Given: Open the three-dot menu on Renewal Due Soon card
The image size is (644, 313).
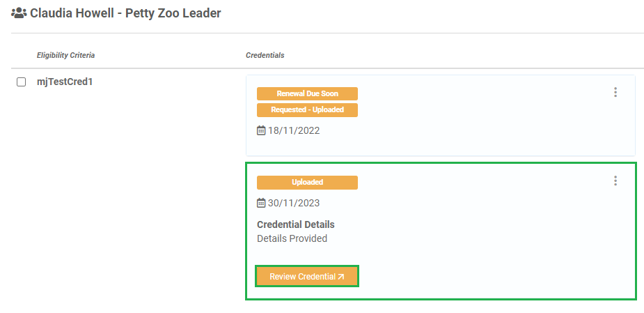Looking at the screenshot, I should point(615,92).
